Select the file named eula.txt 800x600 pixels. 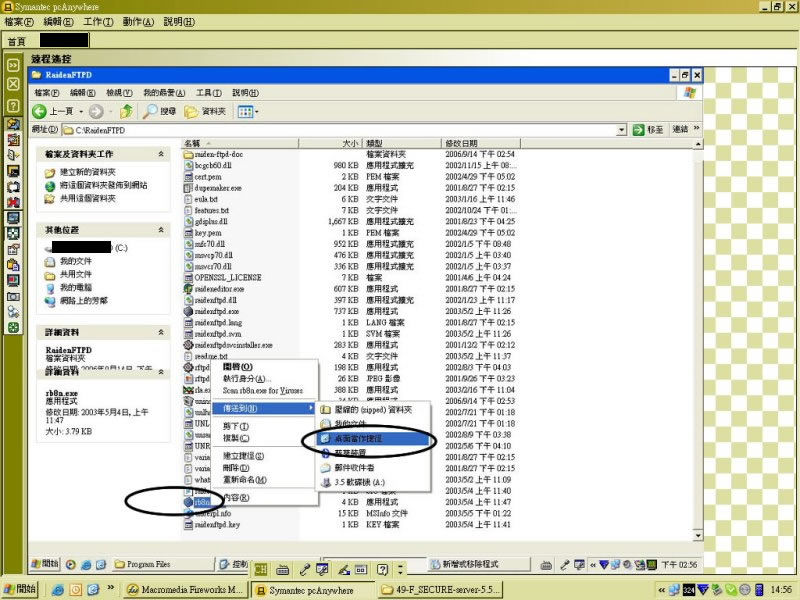[x=206, y=199]
